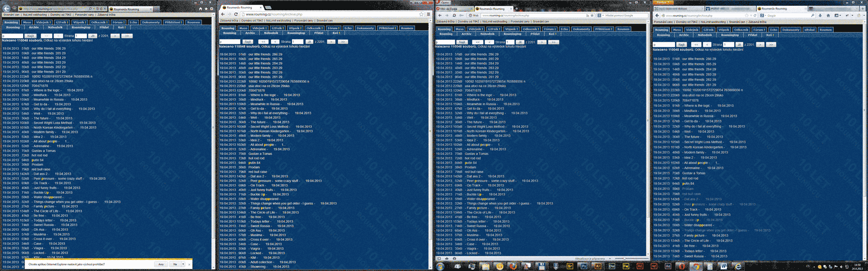The width and height of the screenshot is (868, 271).
Task: Open Illustrator from the taskbar
Action: (x=598, y=266)
